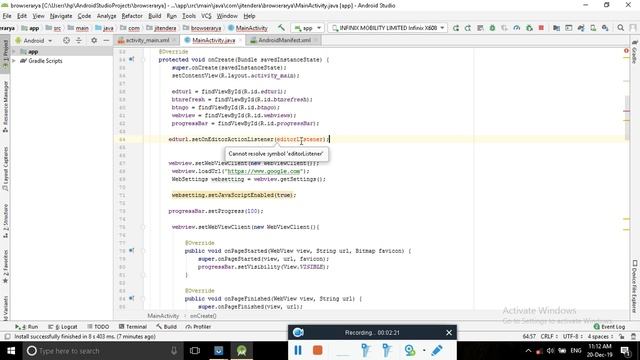Open the Build menu
Screen dimensions: 640x360
[x=154, y=16]
